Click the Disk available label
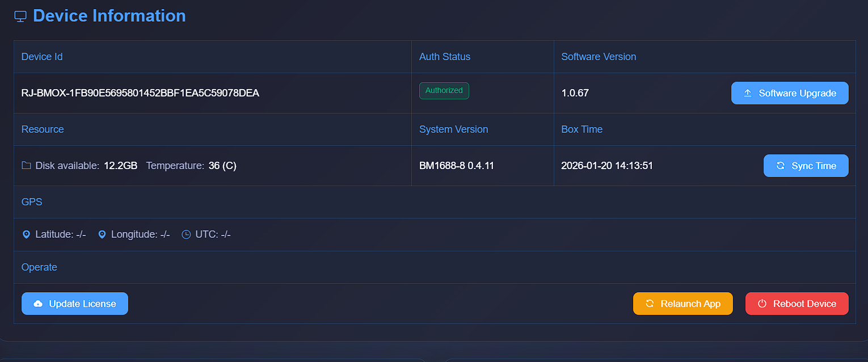The height and width of the screenshot is (362, 868). click(68, 166)
